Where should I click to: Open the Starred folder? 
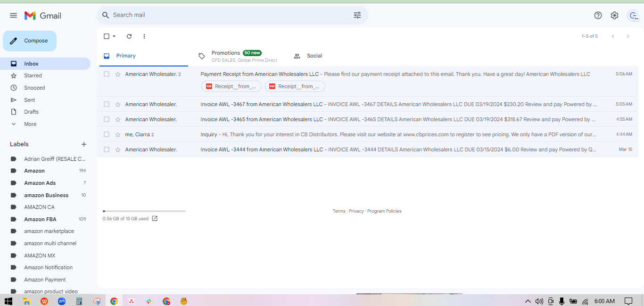(x=45, y=75)
